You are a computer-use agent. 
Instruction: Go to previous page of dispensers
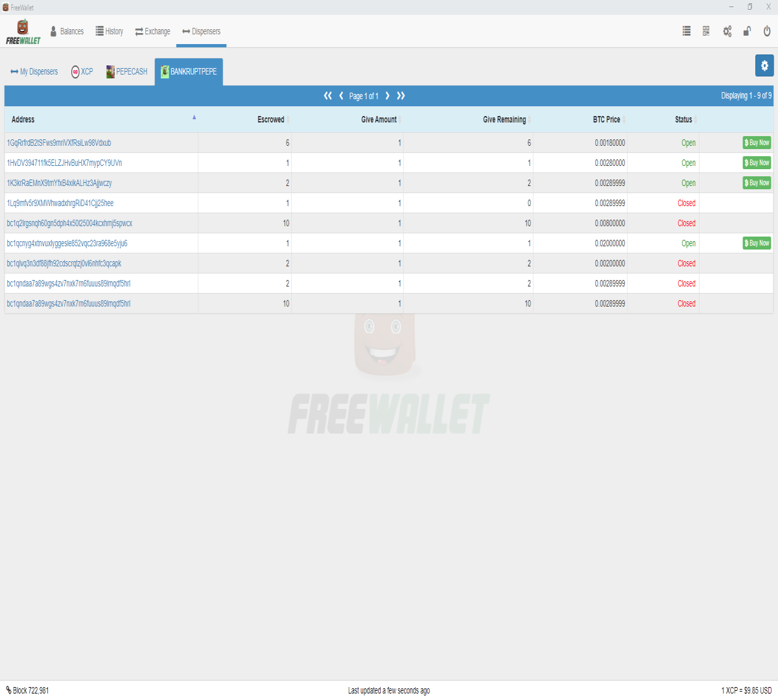coord(341,96)
